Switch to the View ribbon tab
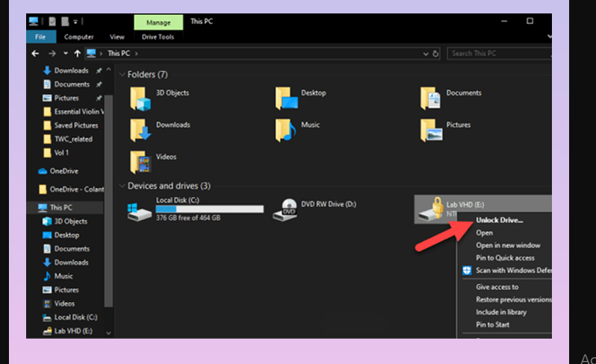 (x=117, y=37)
